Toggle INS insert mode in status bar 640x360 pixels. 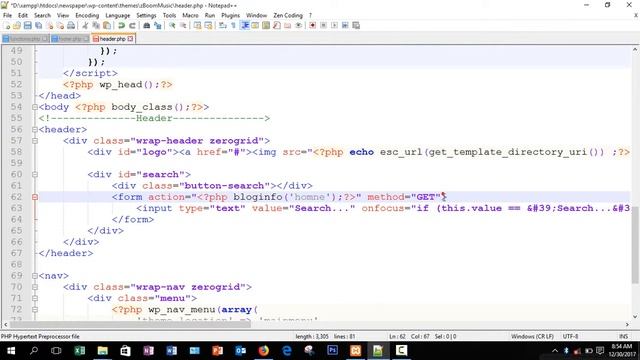(623, 336)
